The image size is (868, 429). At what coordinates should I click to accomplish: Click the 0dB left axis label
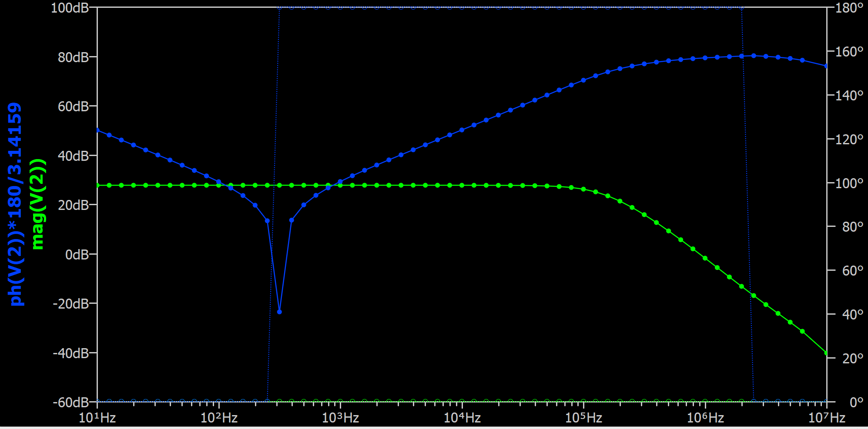point(77,254)
